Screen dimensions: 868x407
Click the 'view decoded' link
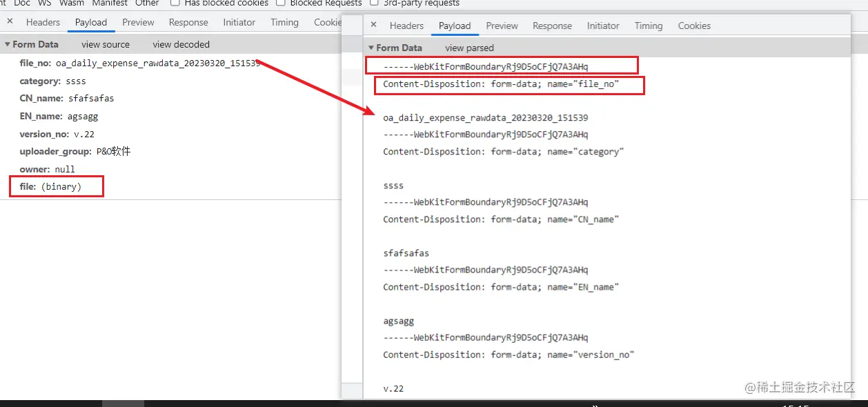tap(181, 44)
